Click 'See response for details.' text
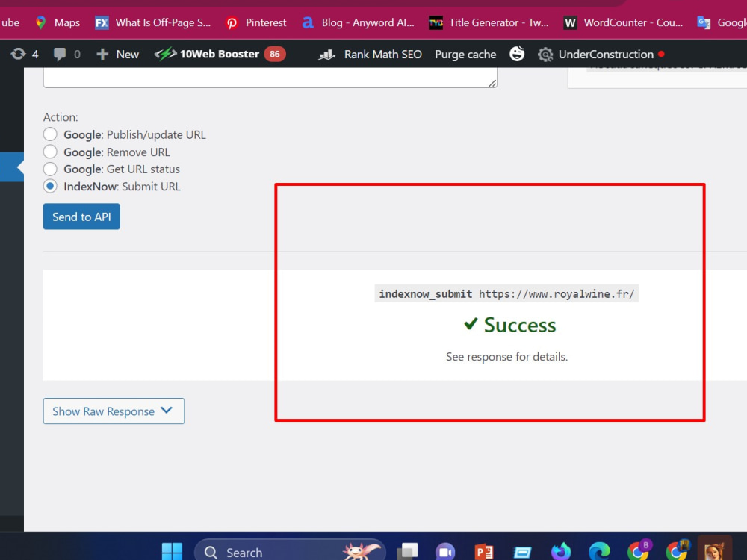 point(507,357)
